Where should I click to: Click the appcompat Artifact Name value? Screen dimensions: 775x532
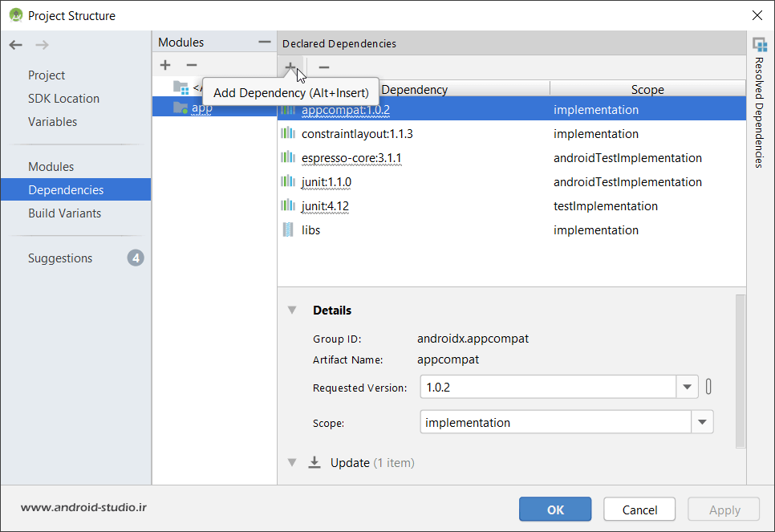(x=448, y=359)
